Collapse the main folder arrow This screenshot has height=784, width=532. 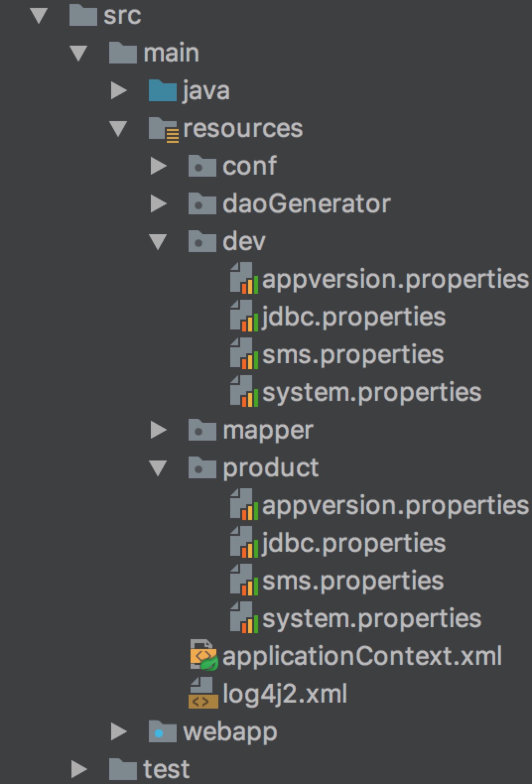78,53
